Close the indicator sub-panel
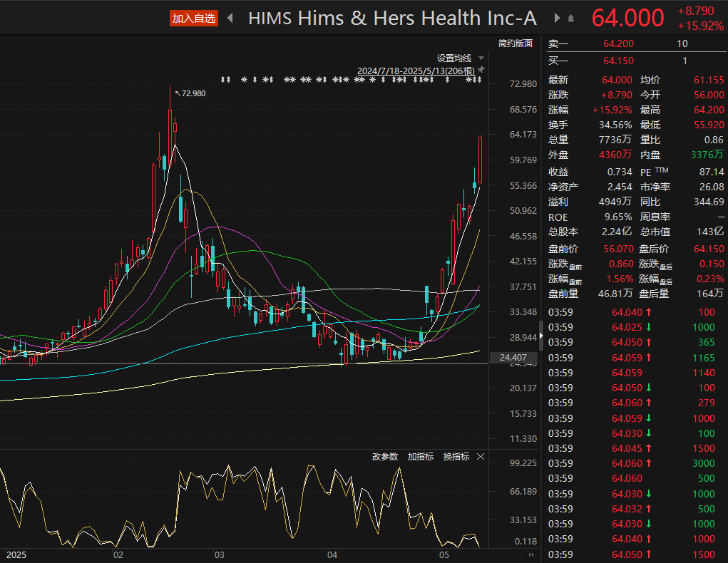Screen dimensions: 728x563 point(481,457)
